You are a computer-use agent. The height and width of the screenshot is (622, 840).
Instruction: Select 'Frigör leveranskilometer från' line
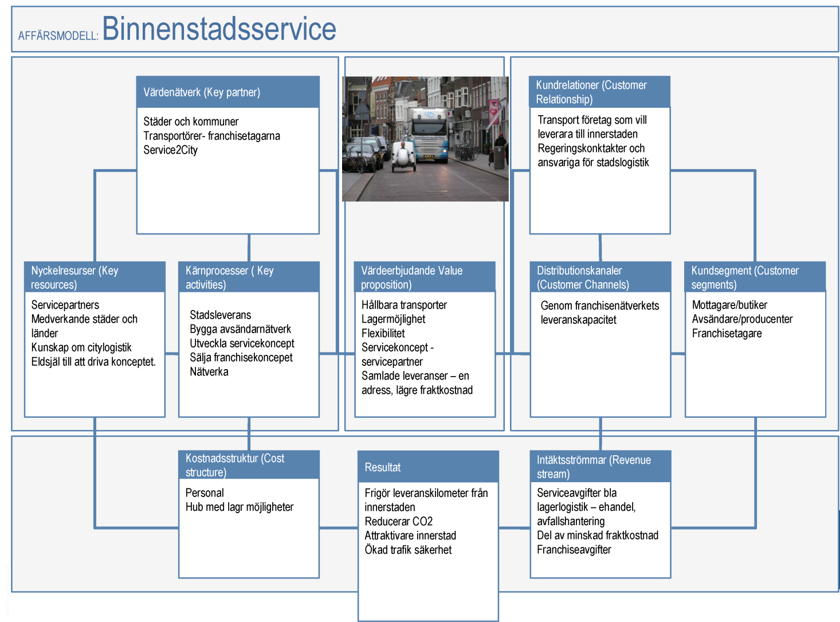426,493
